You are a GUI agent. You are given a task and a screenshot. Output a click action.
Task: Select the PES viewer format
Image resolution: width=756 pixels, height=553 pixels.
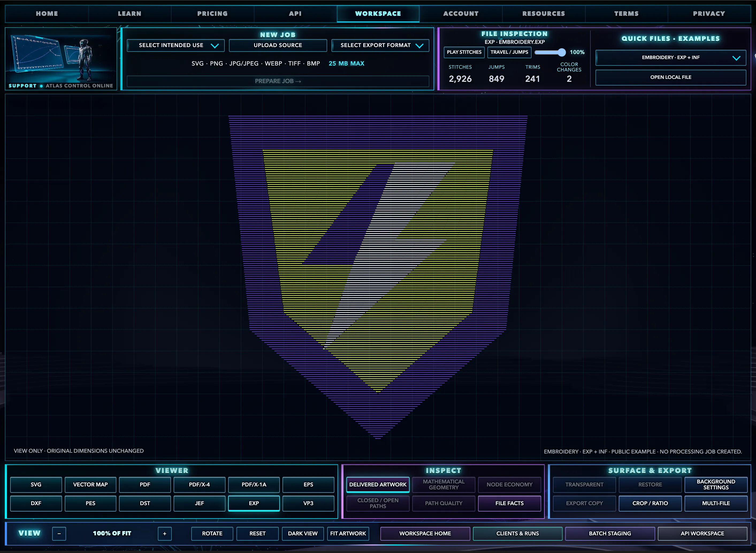pos(90,503)
